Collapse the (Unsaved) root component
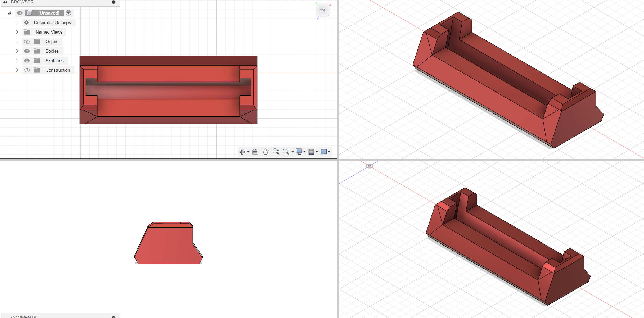Screen dimensions: 644x318 coord(10,13)
